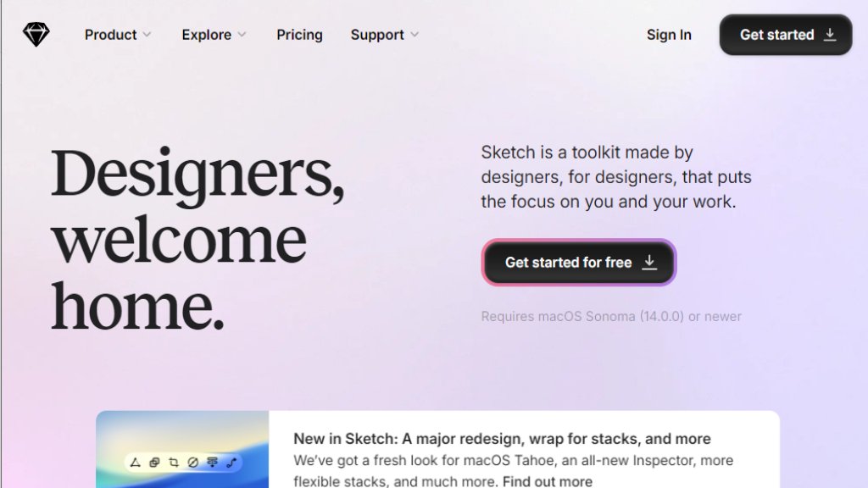The width and height of the screenshot is (868, 488).
Task: Click the curved path icon in the thumbnail
Action: coord(231,463)
